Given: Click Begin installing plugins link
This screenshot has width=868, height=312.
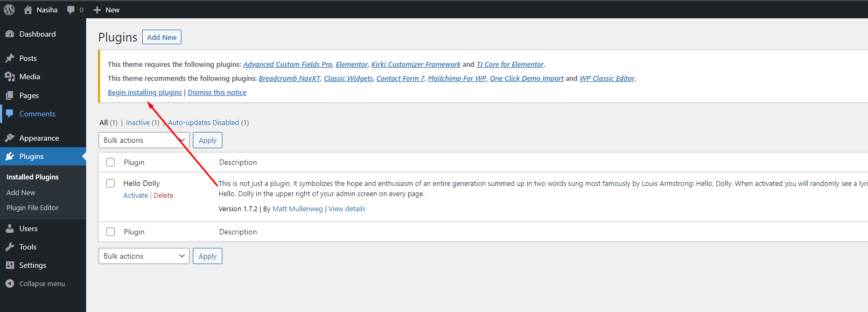Looking at the screenshot, I should tap(144, 93).
